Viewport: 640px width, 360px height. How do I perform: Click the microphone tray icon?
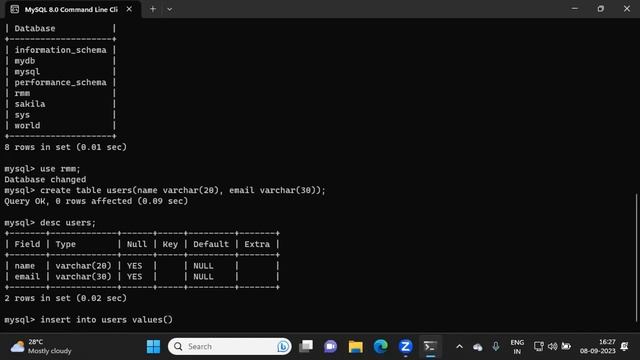pyautogui.click(x=496, y=347)
